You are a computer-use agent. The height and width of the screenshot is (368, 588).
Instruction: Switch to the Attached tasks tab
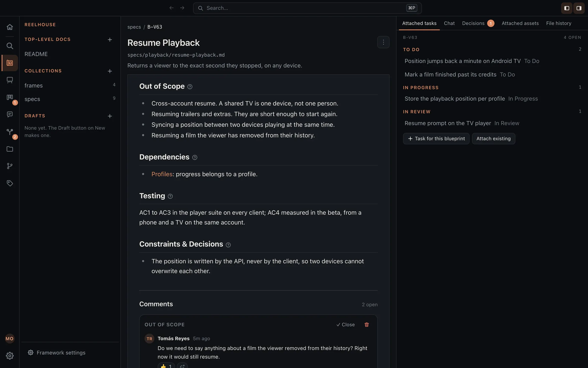point(419,23)
